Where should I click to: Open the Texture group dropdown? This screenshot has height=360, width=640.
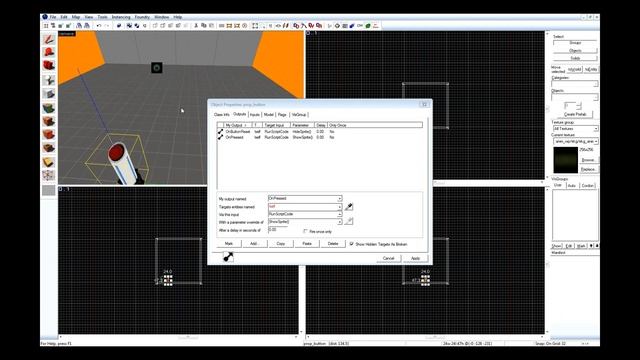point(596,129)
